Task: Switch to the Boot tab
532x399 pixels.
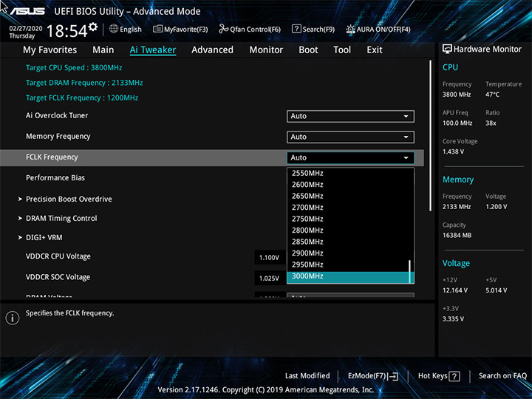Action: pyautogui.click(x=308, y=50)
